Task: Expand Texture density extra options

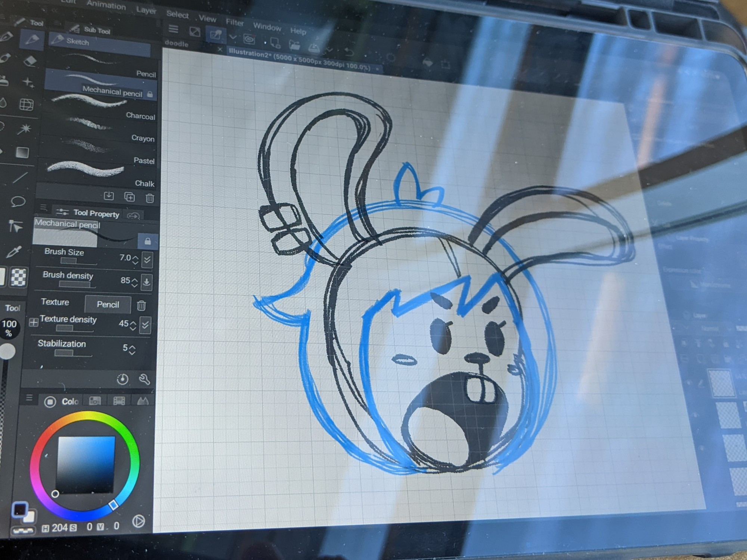Action: point(34,322)
